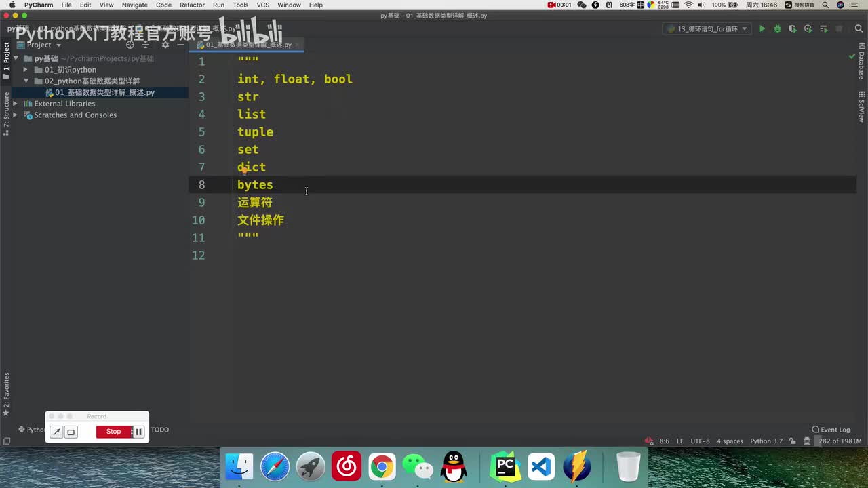Run with coverage via the toolbar icon

(x=793, y=29)
